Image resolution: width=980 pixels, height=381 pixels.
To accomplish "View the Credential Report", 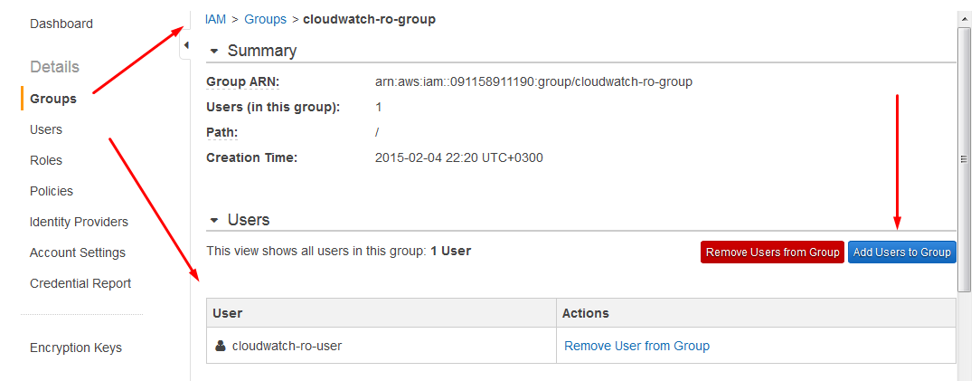I will point(80,283).
